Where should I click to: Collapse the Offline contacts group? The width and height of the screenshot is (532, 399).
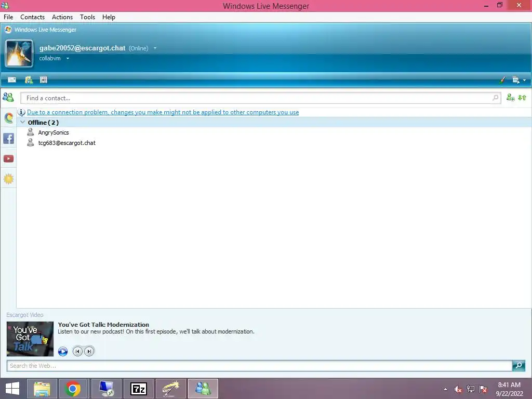pos(22,122)
